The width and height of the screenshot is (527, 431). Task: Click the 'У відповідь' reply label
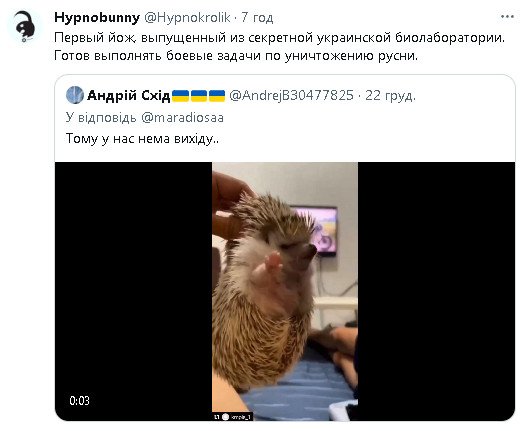click(x=101, y=118)
